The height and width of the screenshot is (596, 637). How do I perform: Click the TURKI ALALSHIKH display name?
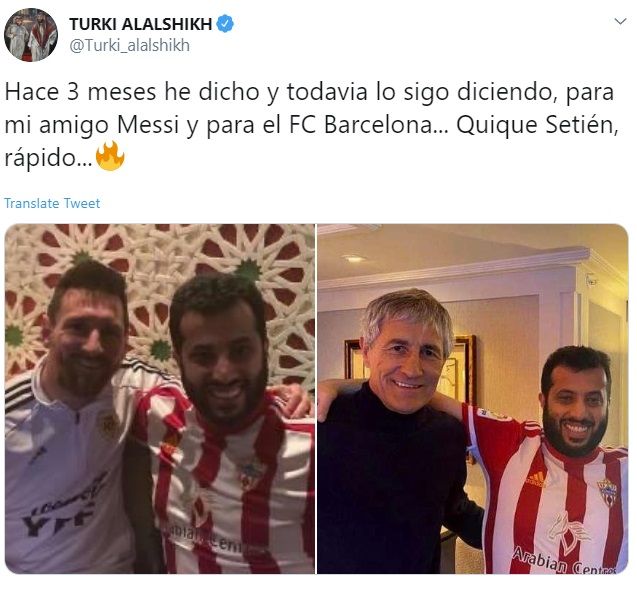141,24
